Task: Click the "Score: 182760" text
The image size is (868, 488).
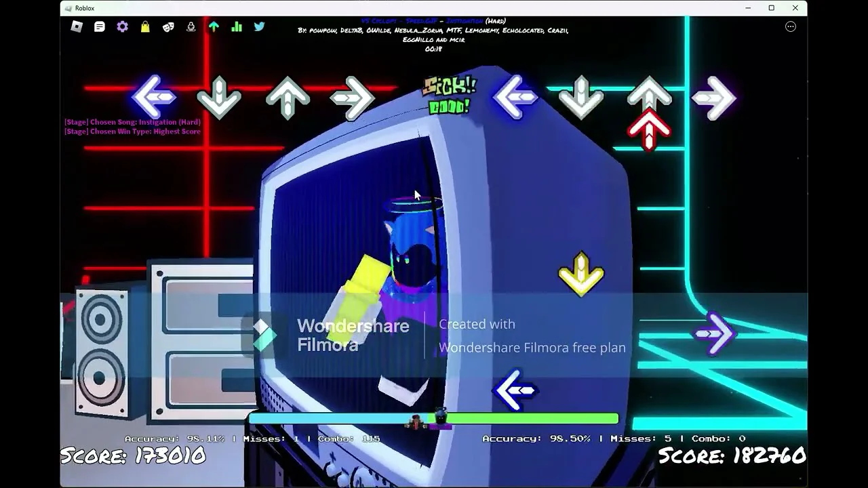Action: click(732, 455)
